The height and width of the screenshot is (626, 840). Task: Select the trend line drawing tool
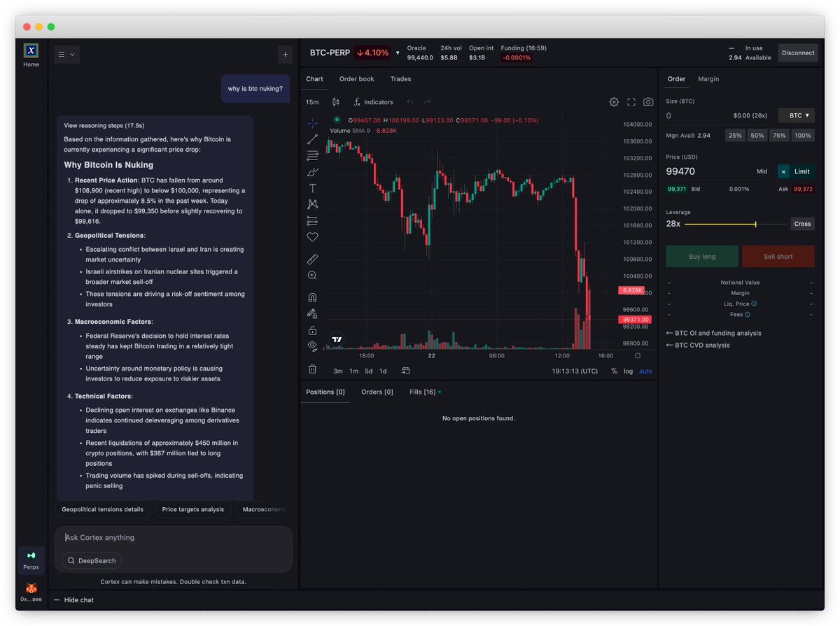tap(312, 139)
